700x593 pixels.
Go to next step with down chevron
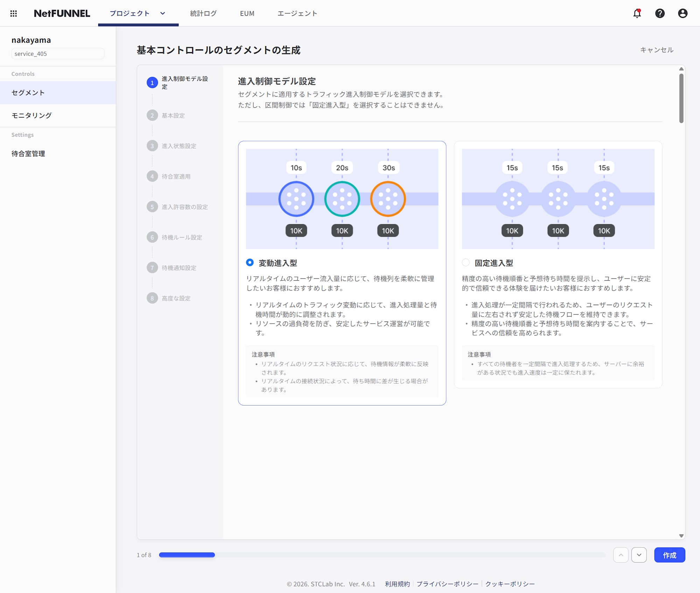tap(639, 555)
